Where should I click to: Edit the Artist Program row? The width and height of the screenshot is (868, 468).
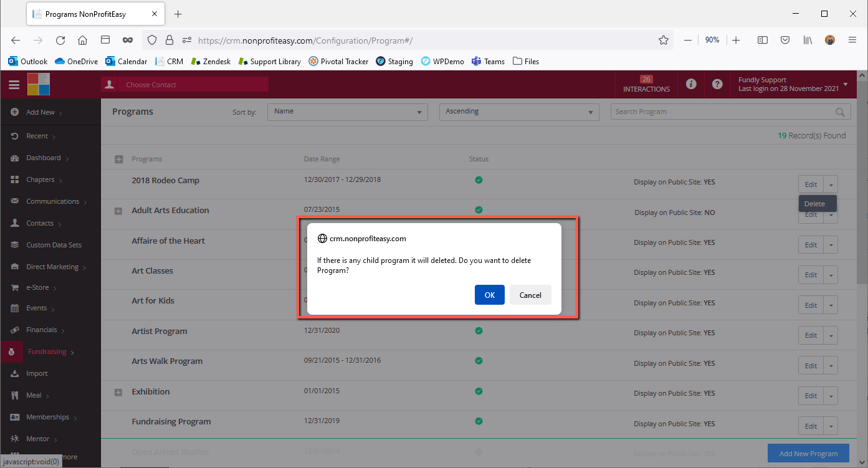[x=811, y=335]
